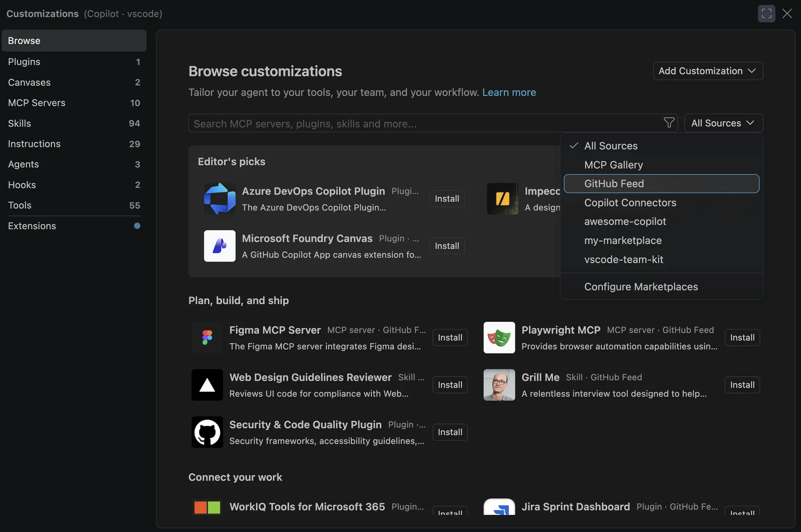Click the Grill Me portrait thumbnail
The width and height of the screenshot is (801, 532).
[499, 385]
